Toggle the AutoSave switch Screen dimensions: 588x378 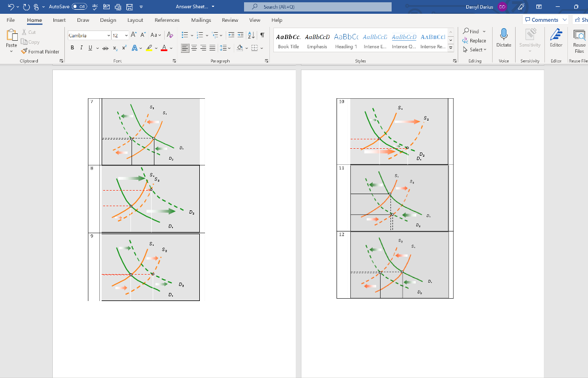(x=79, y=7)
